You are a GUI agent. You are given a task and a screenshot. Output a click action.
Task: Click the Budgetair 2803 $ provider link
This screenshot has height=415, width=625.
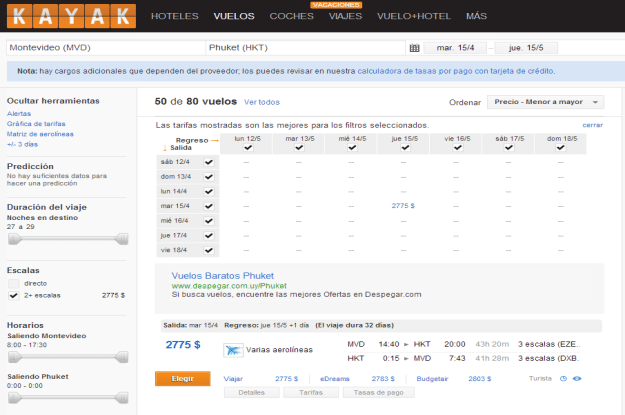point(454,379)
